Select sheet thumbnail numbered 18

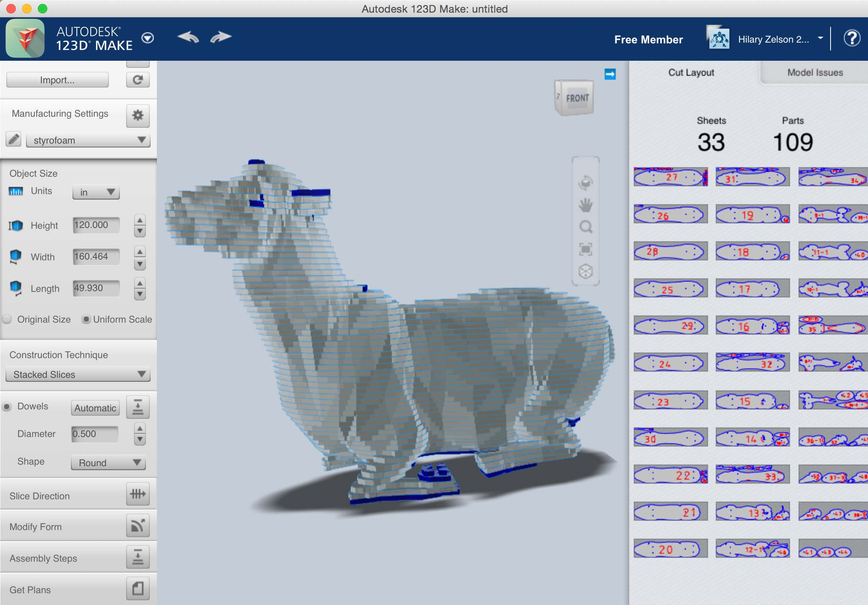pos(753,251)
